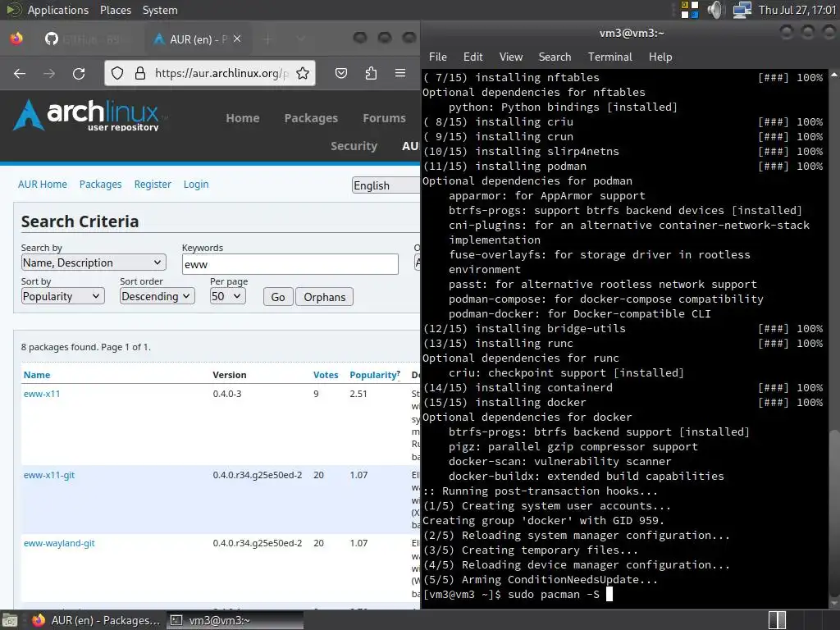Open the eww-wayland-git package link
Viewport: 840px width, 630px height.
59,543
